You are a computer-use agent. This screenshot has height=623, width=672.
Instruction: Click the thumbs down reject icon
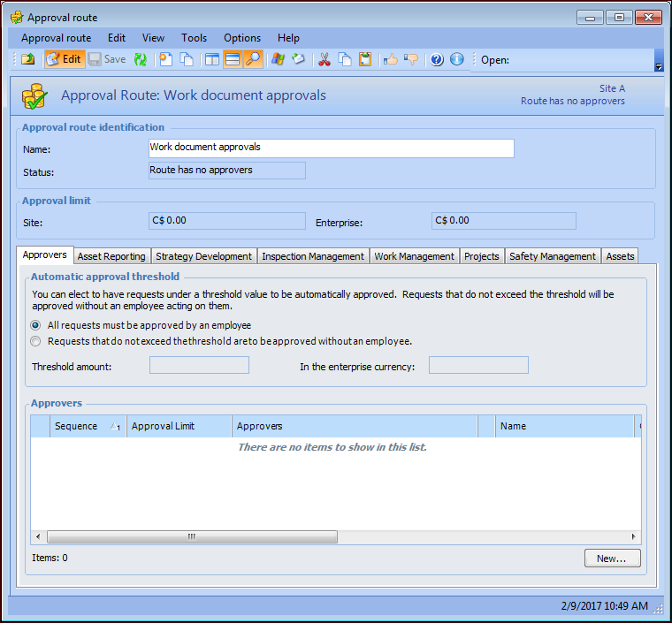[x=410, y=59]
